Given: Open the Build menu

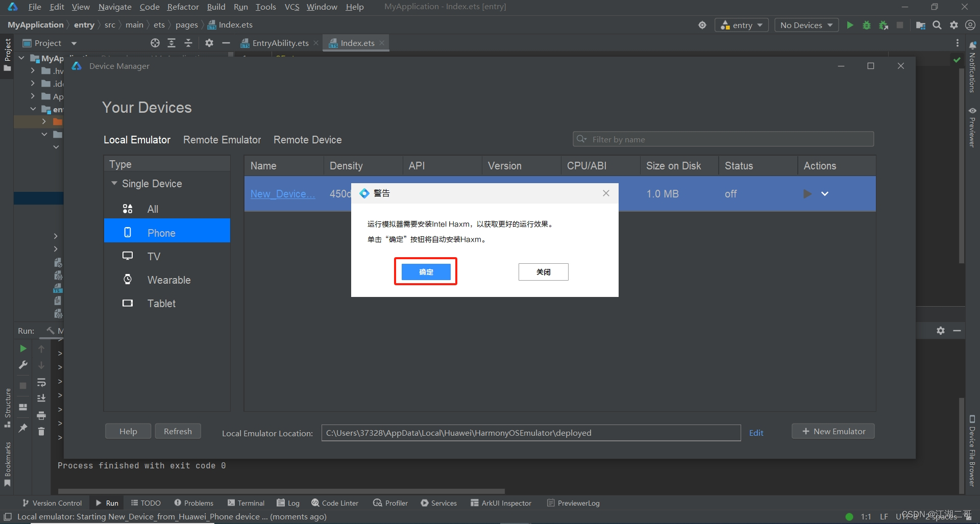Looking at the screenshot, I should pos(216,7).
